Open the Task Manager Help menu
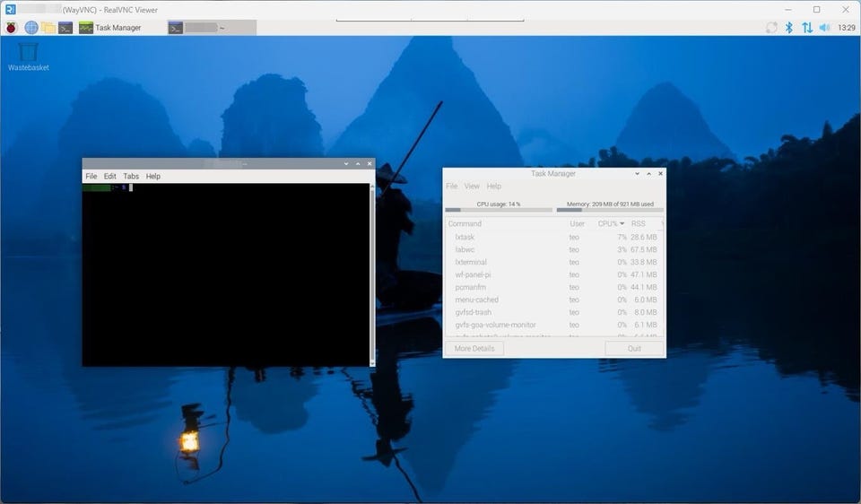 pos(493,187)
